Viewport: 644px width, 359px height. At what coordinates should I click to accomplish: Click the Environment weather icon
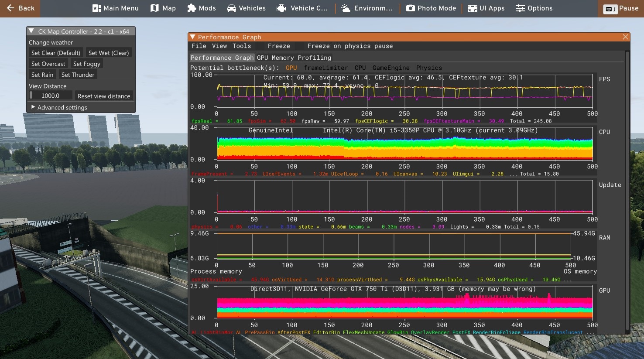click(346, 8)
